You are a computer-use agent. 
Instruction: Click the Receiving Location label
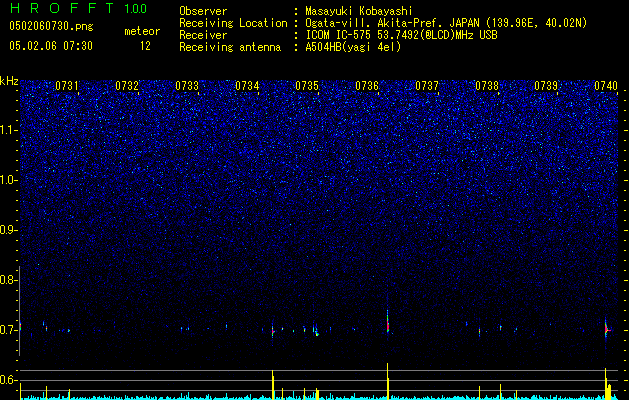(x=233, y=23)
